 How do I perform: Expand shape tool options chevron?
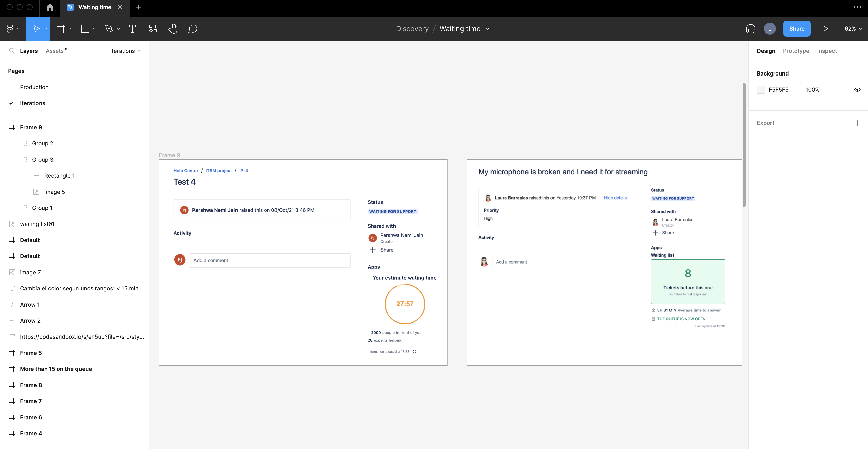click(x=94, y=29)
